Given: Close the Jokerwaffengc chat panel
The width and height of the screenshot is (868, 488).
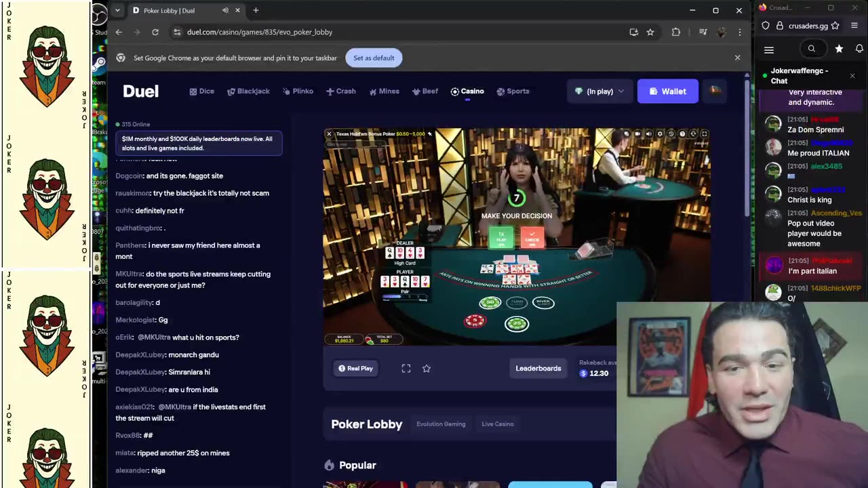Looking at the screenshot, I should tap(852, 75).
